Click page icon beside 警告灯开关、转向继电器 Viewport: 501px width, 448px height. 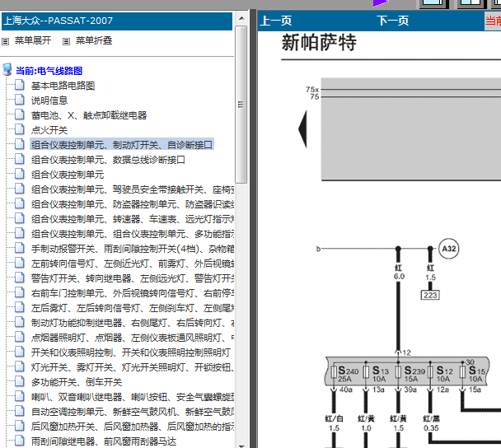point(20,278)
